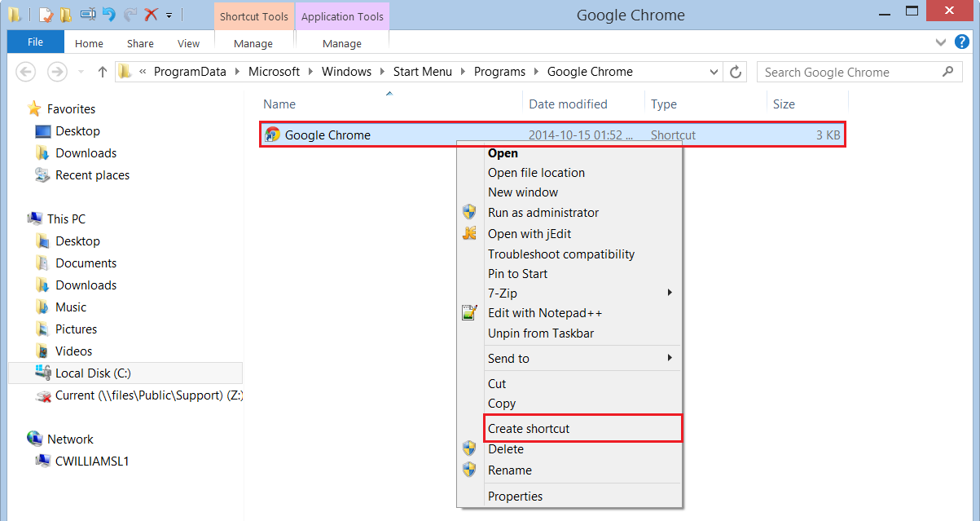Click the Search Google Chrome input field
The height and width of the screenshot is (521, 980).
tap(847, 72)
